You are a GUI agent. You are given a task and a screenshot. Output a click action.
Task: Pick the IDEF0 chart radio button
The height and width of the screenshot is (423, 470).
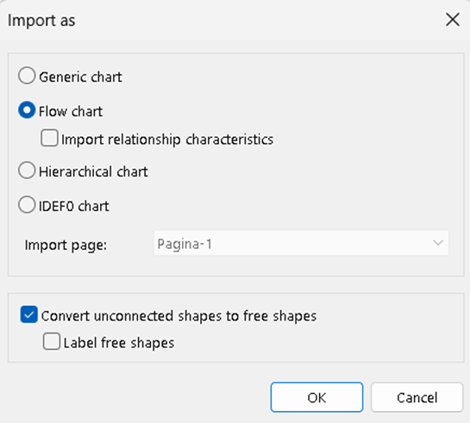point(27,205)
